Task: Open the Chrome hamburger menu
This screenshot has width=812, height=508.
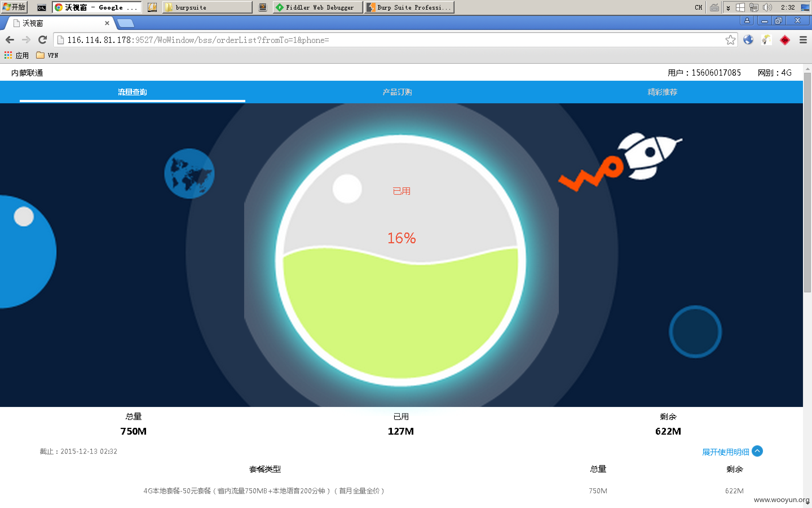Action: [803, 40]
